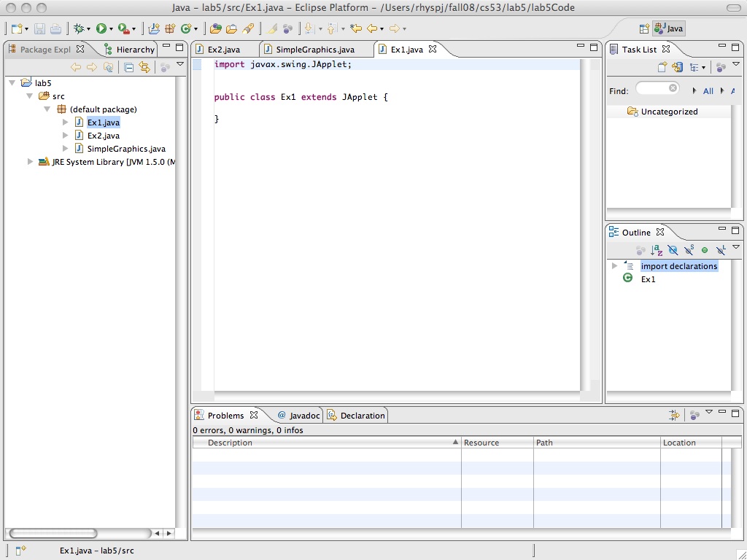The width and height of the screenshot is (747, 560).
Task: Click the All working set link
Action: (x=708, y=91)
